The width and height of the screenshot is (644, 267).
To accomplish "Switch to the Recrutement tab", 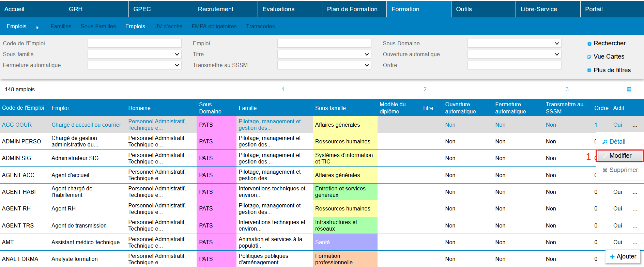I will click(216, 9).
